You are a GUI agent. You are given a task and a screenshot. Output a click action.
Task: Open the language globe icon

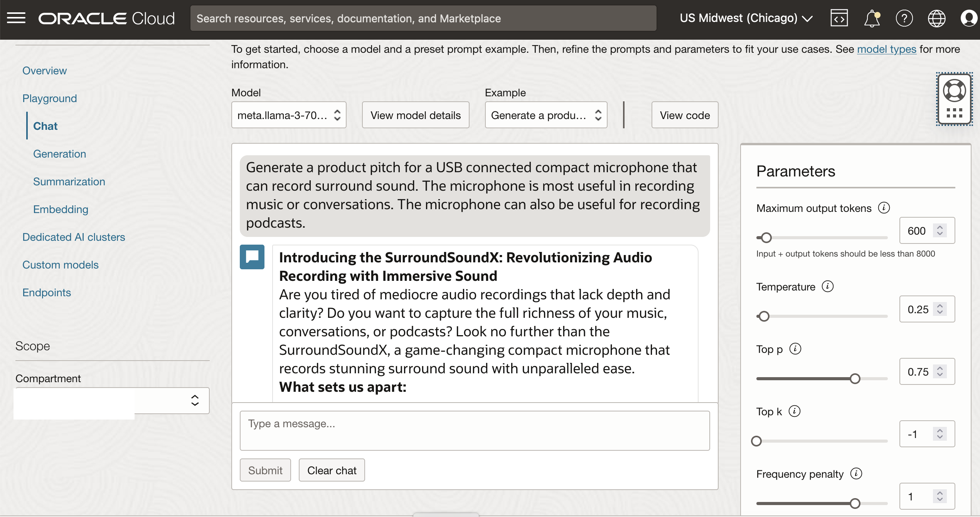click(x=936, y=18)
